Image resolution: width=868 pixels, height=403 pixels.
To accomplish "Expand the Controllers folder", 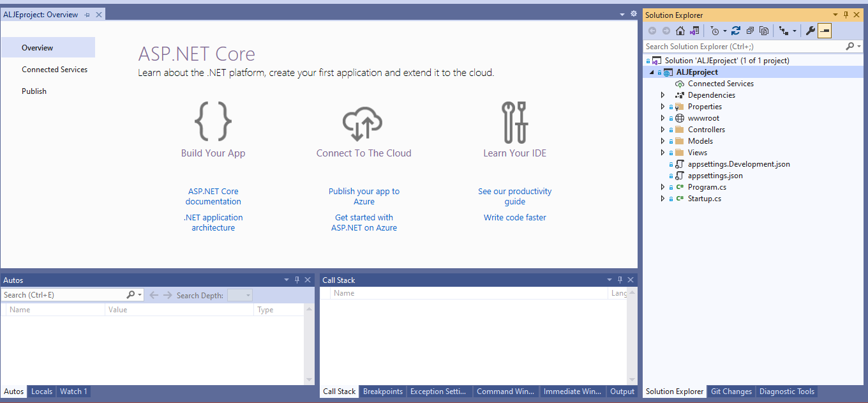I will (x=663, y=130).
